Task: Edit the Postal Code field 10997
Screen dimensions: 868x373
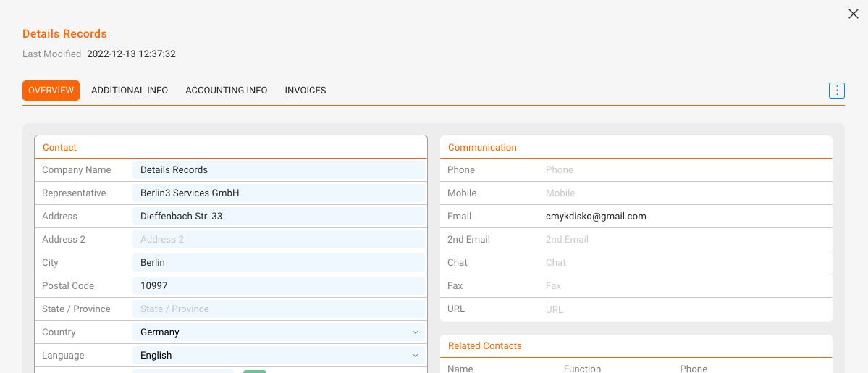Action: click(x=279, y=286)
